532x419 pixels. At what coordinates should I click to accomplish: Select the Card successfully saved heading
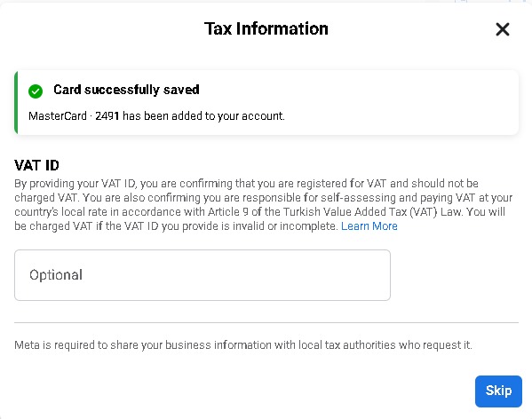click(x=126, y=90)
